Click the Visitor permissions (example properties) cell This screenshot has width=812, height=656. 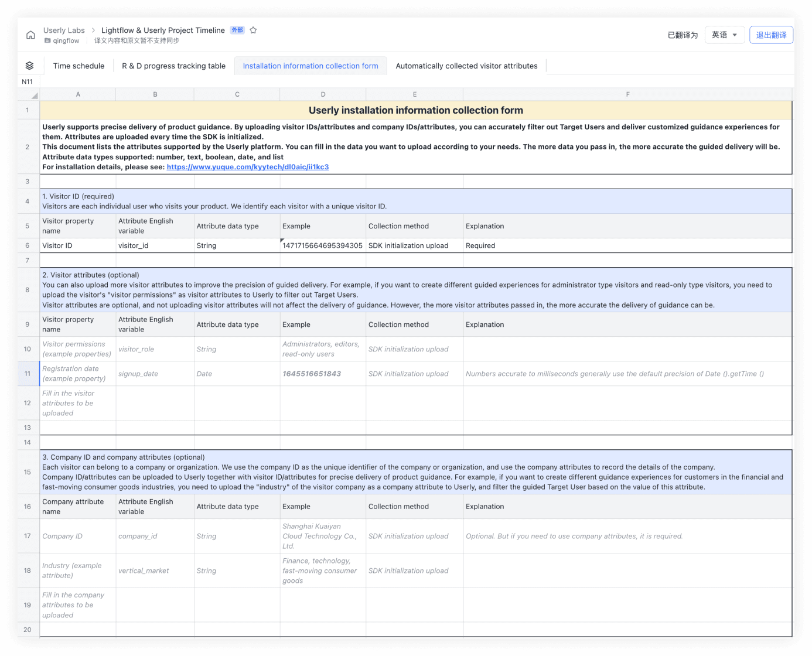78,349
